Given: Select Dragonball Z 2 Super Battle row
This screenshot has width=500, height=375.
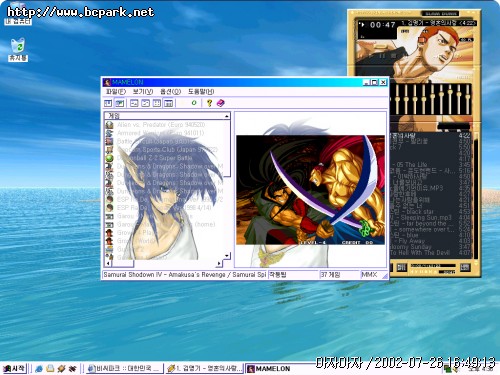Looking at the screenshot, I should (154, 158).
